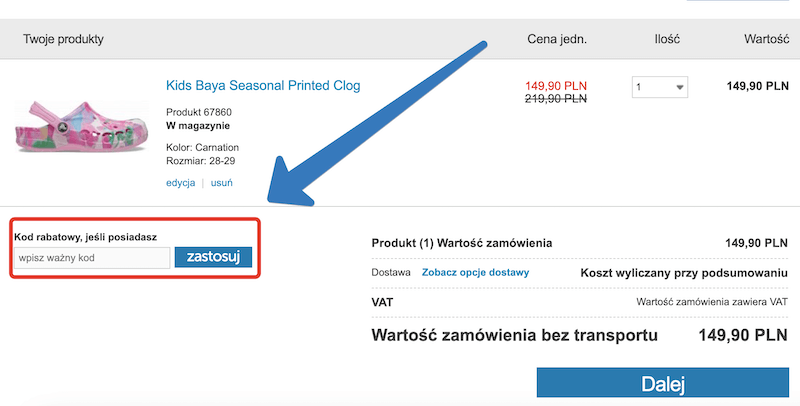This screenshot has width=800, height=406.
Task: Click the Kod rabatowy, jeśli posiadasz label
Action: click(85, 237)
